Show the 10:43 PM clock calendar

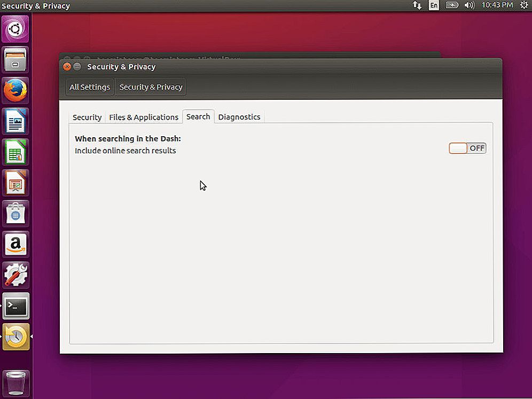pos(497,5)
